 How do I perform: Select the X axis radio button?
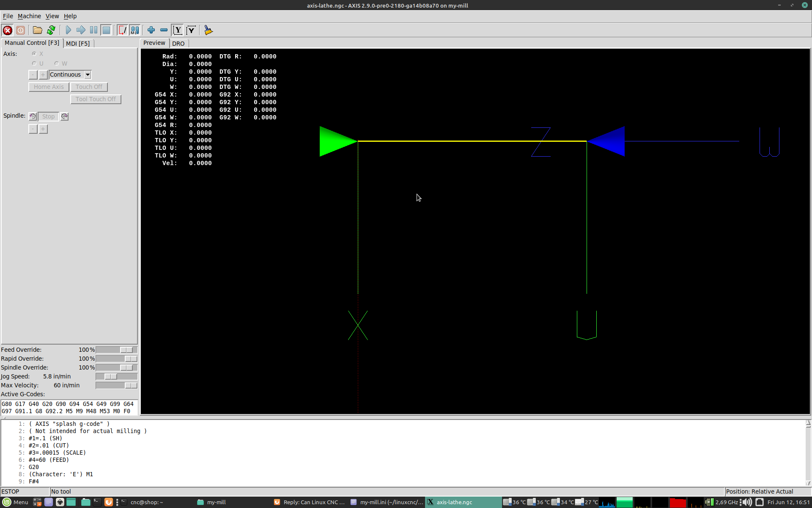point(34,54)
